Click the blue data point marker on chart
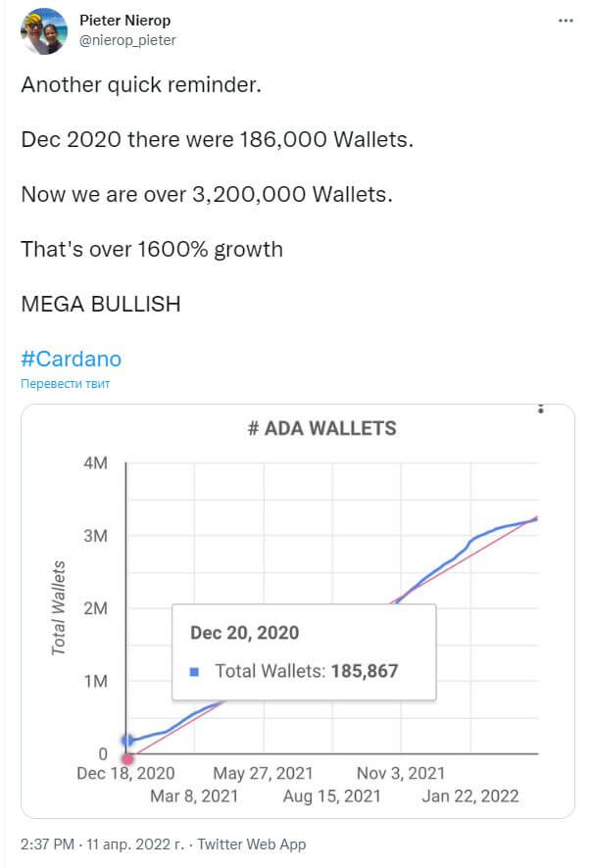This screenshot has height=868, width=590. [x=127, y=740]
